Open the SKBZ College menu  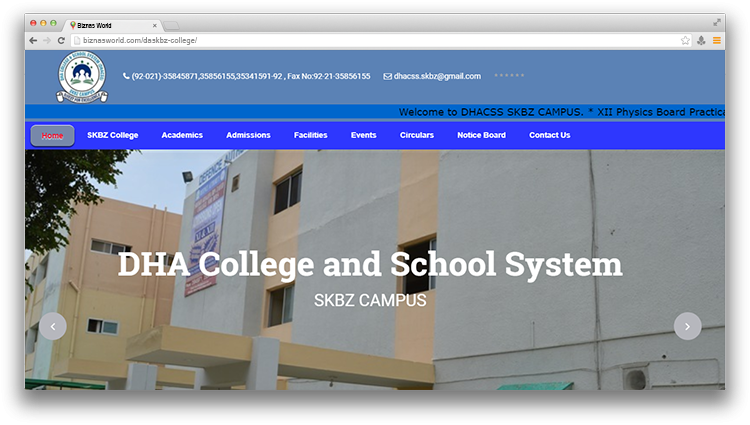[x=112, y=135]
